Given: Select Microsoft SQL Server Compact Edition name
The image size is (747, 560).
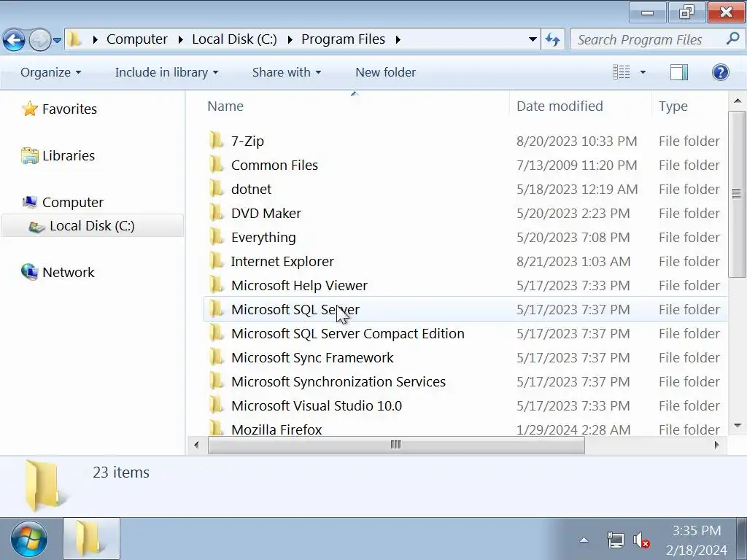Looking at the screenshot, I should tap(348, 333).
